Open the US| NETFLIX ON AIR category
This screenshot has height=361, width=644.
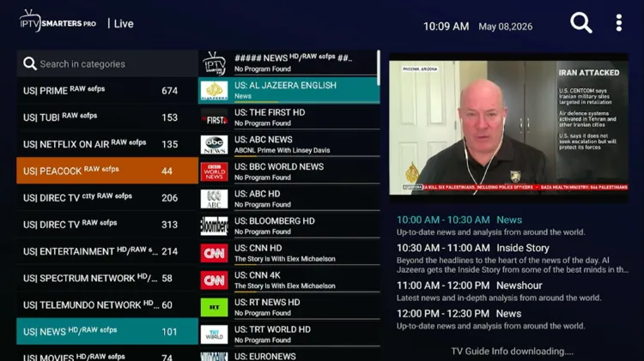click(107, 144)
